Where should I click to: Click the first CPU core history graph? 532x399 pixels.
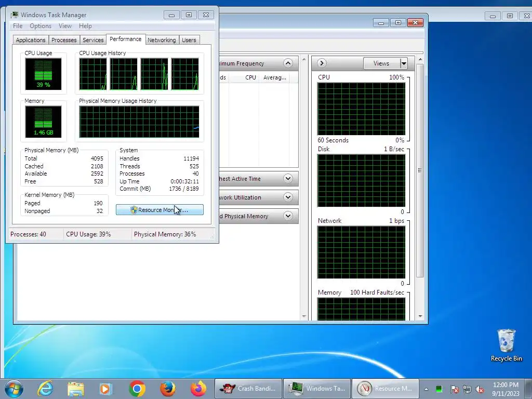(92, 74)
